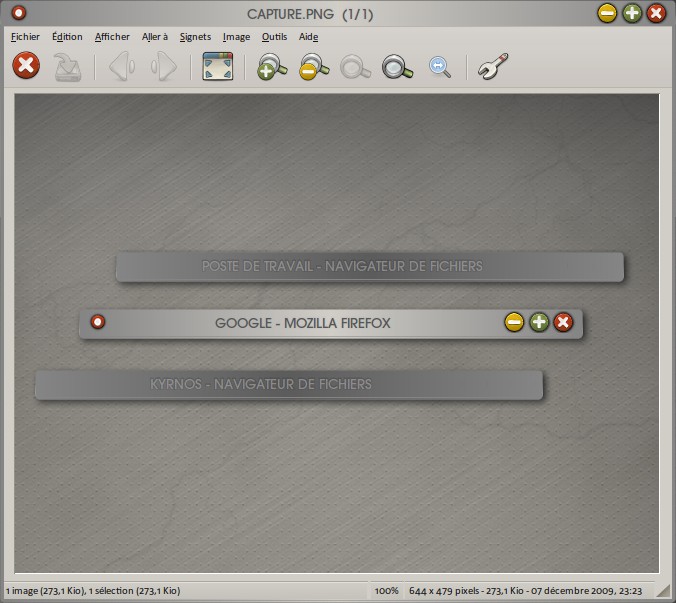The height and width of the screenshot is (603, 676).
Task: Click the Google - Mozilla Firefox title bar
Action: (331, 324)
